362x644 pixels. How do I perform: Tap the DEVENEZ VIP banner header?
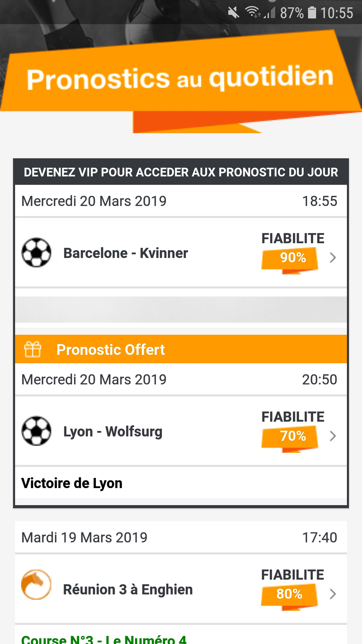tap(181, 172)
